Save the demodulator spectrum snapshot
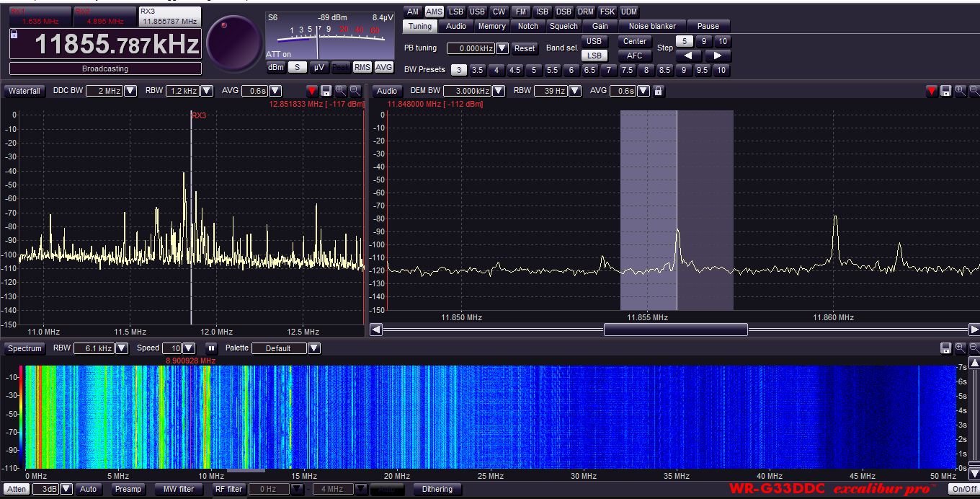 (946, 91)
